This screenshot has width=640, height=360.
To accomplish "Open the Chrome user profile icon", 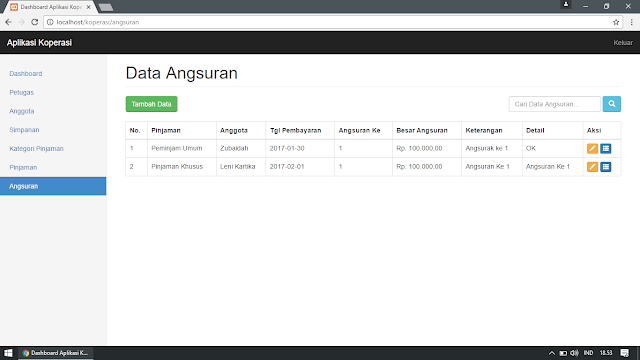I will tap(566, 5).
